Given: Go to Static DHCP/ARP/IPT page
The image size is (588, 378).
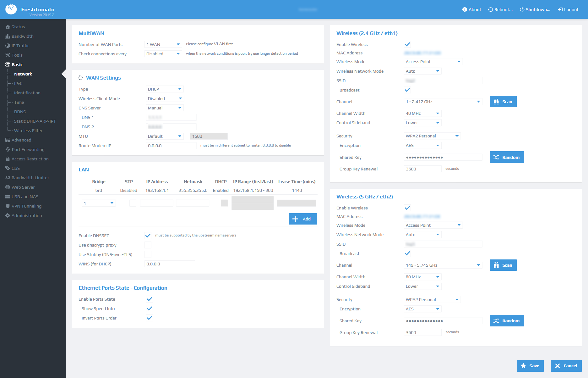Looking at the screenshot, I should [35, 121].
